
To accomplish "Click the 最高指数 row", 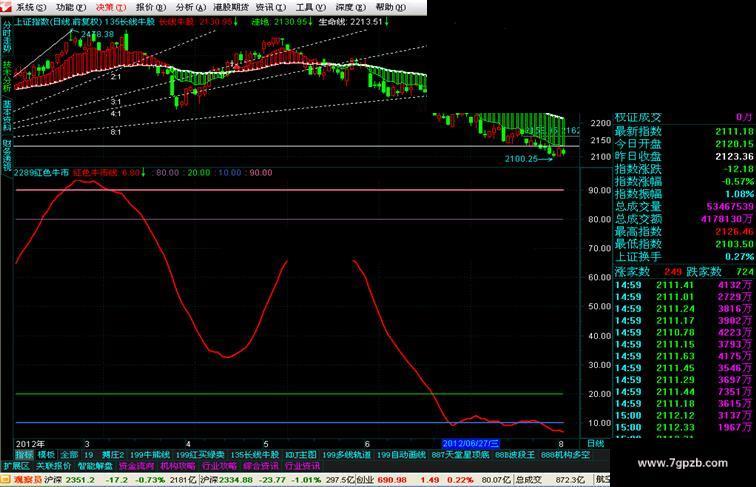I will 684,231.
